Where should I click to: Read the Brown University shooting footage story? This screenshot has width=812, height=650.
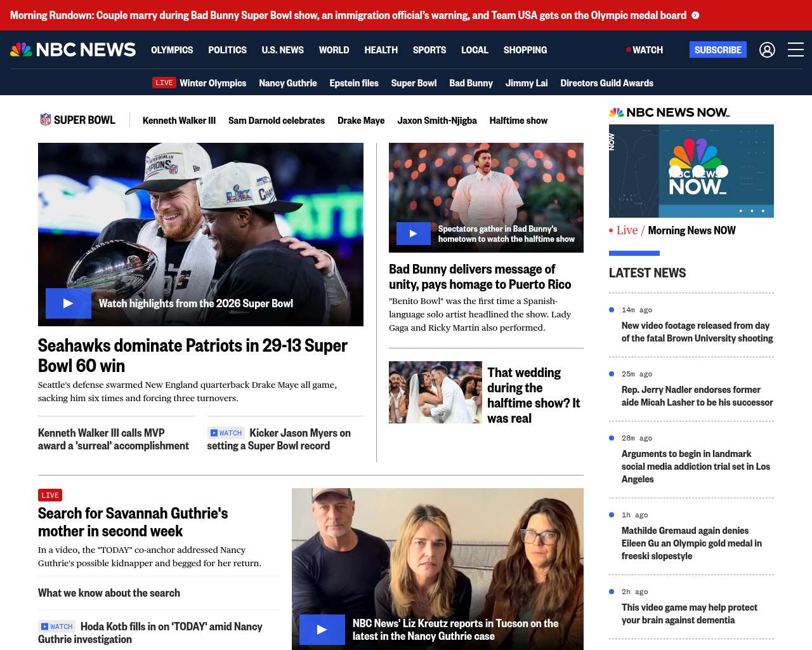click(x=697, y=332)
